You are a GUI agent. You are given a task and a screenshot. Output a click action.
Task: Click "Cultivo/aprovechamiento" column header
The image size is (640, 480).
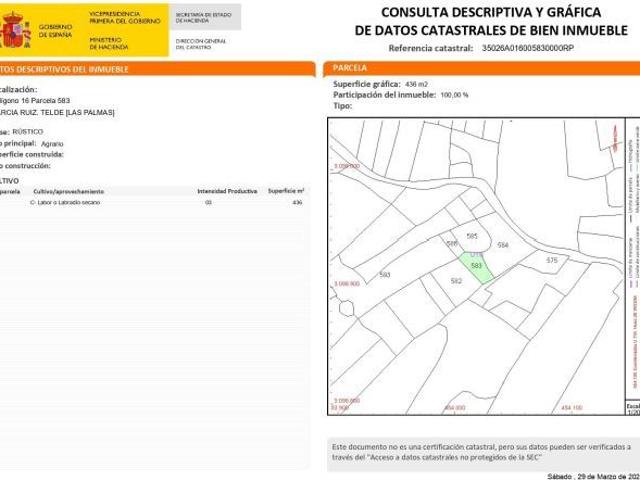pos(69,191)
